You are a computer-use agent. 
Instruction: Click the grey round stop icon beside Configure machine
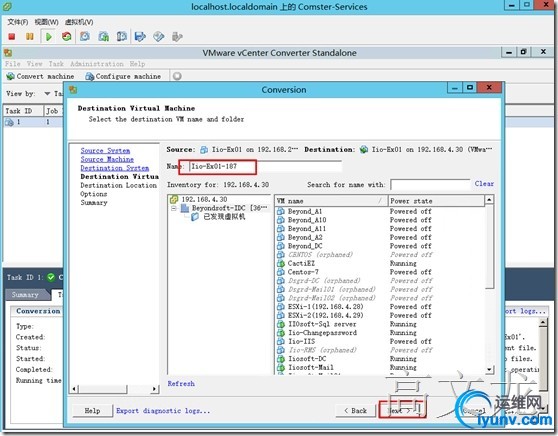click(177, 76)
